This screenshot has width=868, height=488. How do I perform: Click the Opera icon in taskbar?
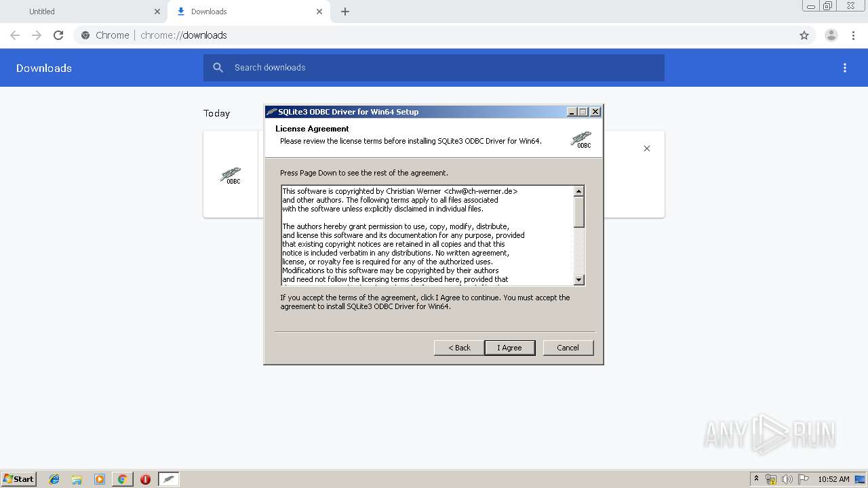coord(145,479)
